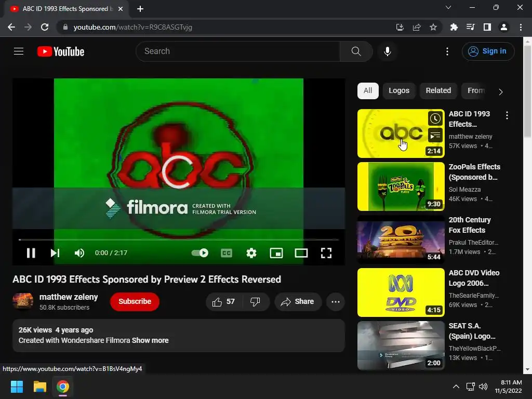Image resolution: width=532 pixels, height=399 pixels.
Task: Open Chrome profile icon
Action: tap(503, 27)
